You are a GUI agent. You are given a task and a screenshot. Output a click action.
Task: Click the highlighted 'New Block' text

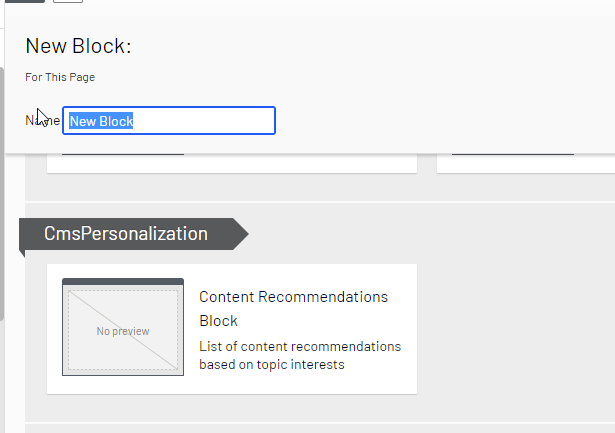tap(101, 121)
